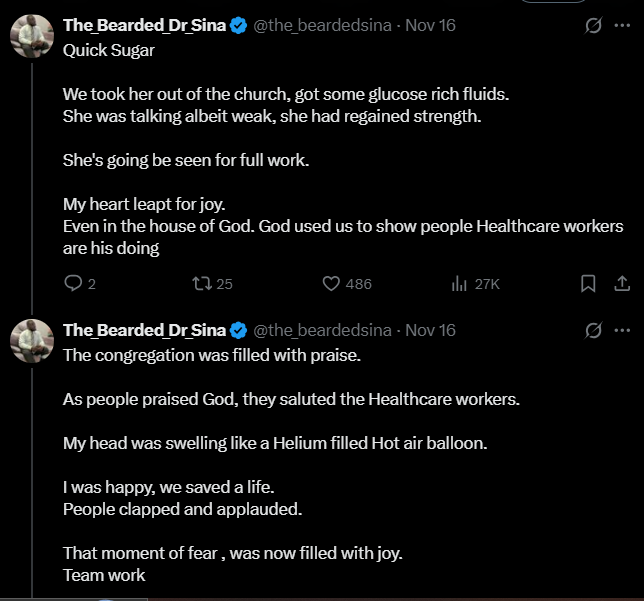Click @the_beardedsina handle on first tweet

[x=323, y=25]
